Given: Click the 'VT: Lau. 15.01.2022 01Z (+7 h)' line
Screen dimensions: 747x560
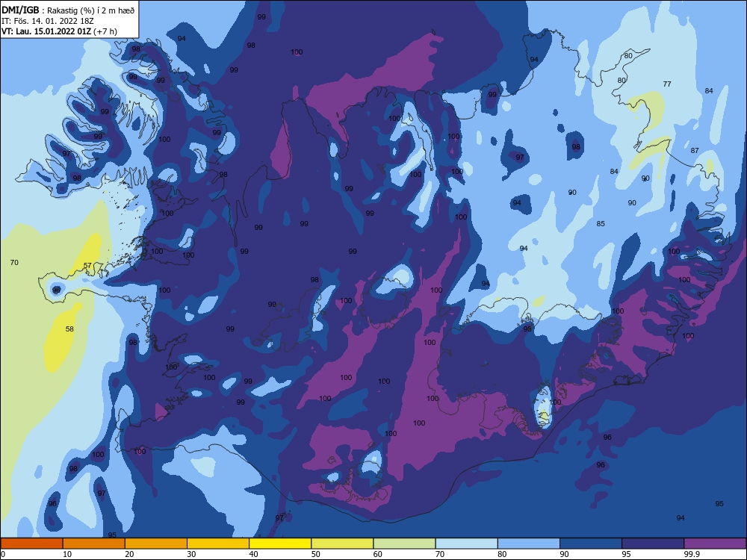Looking at the screenshot, I should tap(59, 31).
